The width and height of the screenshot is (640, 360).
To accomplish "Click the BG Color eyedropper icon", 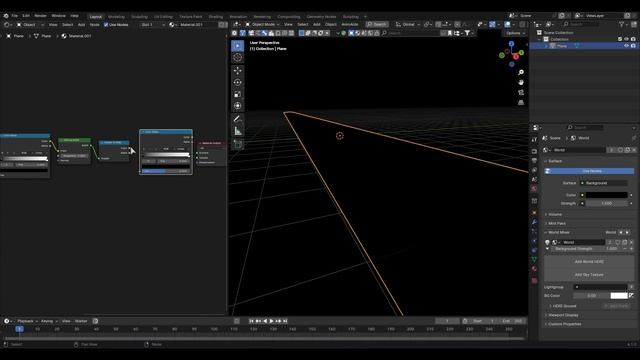I will [631, 296].
